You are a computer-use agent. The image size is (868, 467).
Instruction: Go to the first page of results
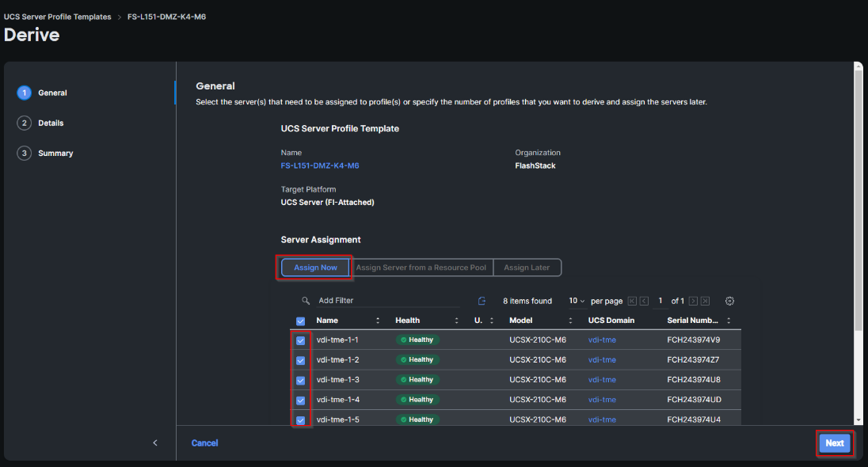(632, 301)
